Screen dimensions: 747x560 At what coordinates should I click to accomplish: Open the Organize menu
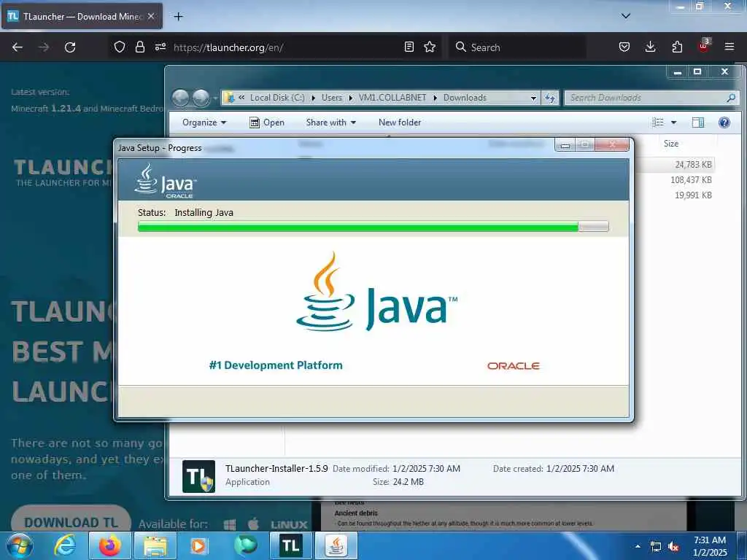point(204,122)
